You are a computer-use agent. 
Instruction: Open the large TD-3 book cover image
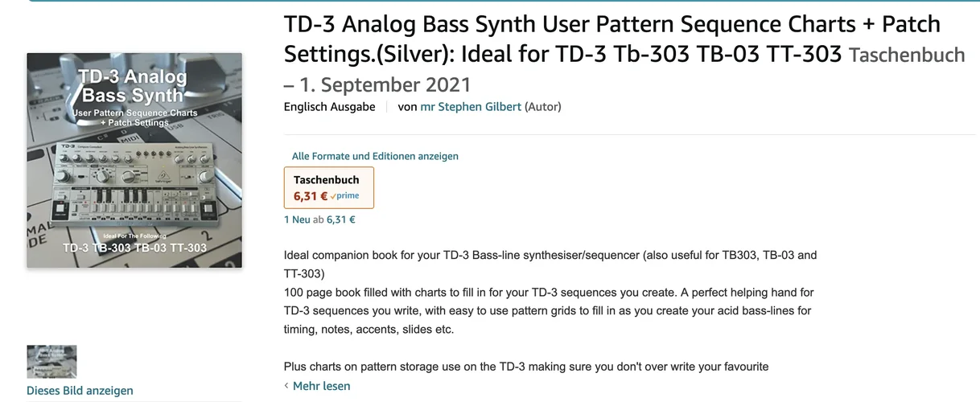click(134, 160)
